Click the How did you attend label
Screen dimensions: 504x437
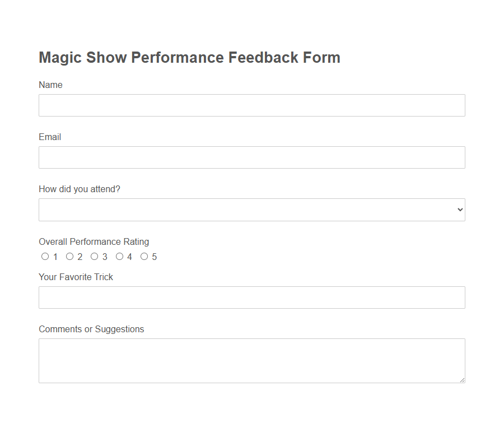79,189
